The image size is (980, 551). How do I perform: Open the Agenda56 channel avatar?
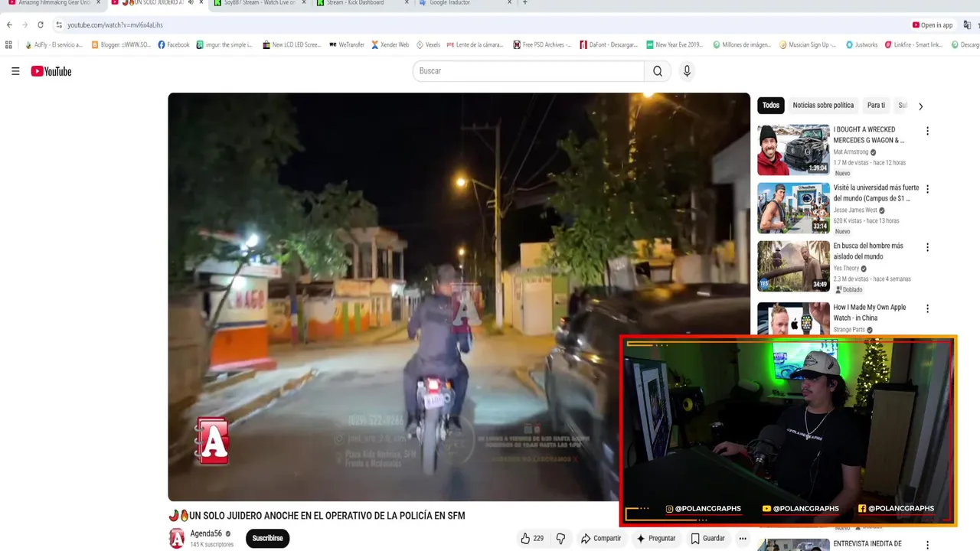(177, 538)
